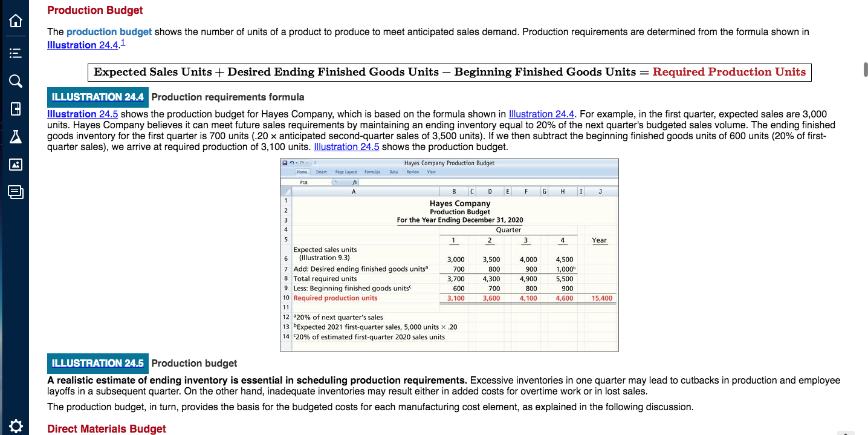868x435 pixels.
Task: Click the Required Production Units formula box
Action: 450,73
